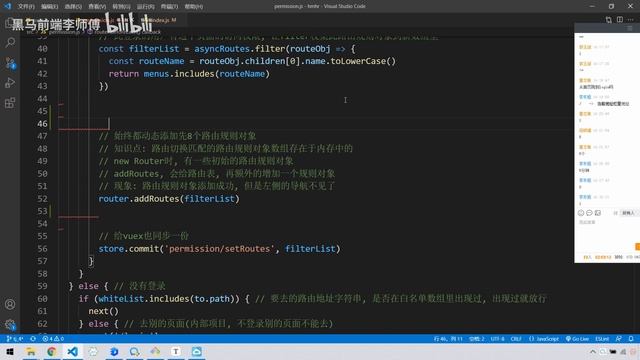The width and height of the screenshot is (640, 360).
Task: Click the VS Code logo in title bar
Action: 8,6
